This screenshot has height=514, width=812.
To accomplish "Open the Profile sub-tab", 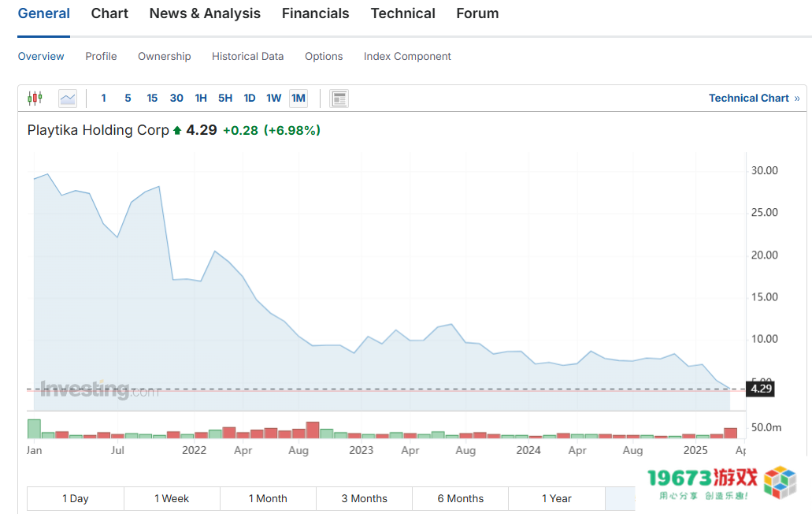I will coord(101,56).
